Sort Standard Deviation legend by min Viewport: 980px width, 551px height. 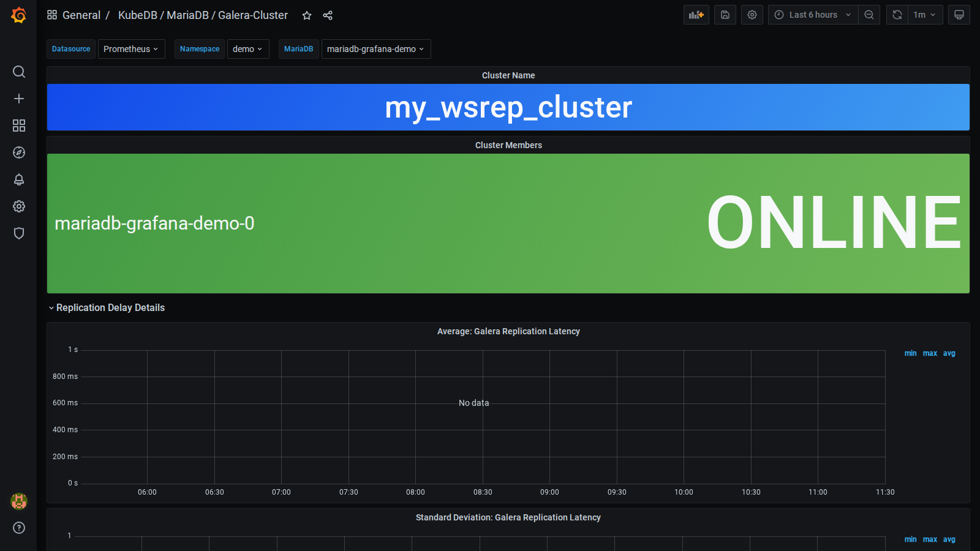(911, 539)
